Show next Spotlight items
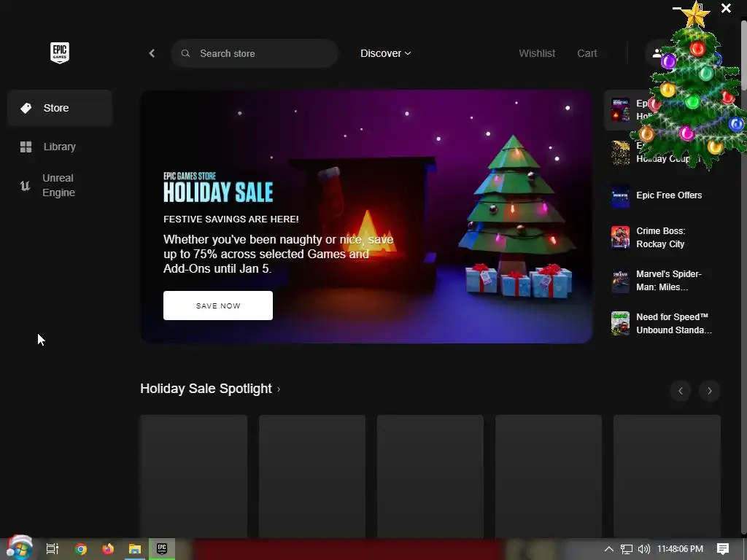Screen dimensions: 747x560 (x=709, y=391)
